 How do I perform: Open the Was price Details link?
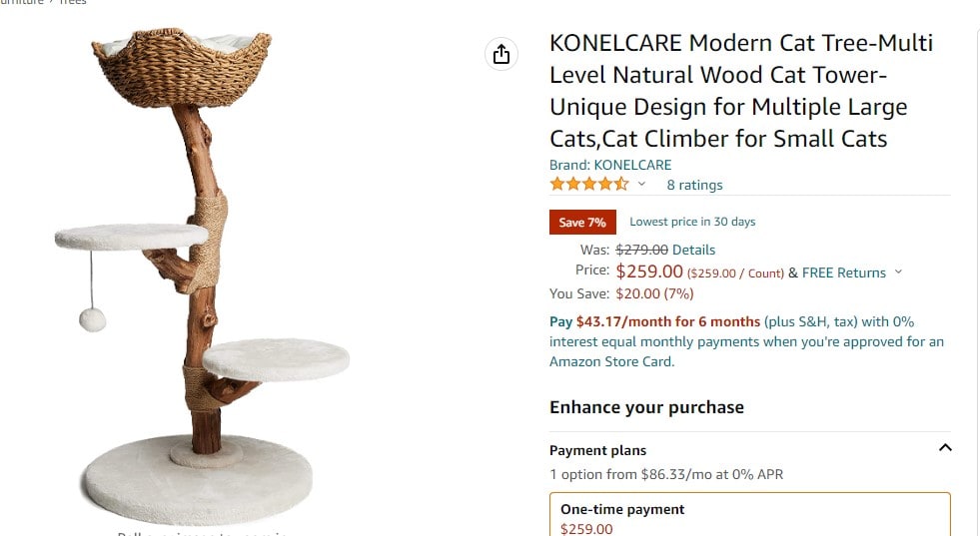click(693, 250)
